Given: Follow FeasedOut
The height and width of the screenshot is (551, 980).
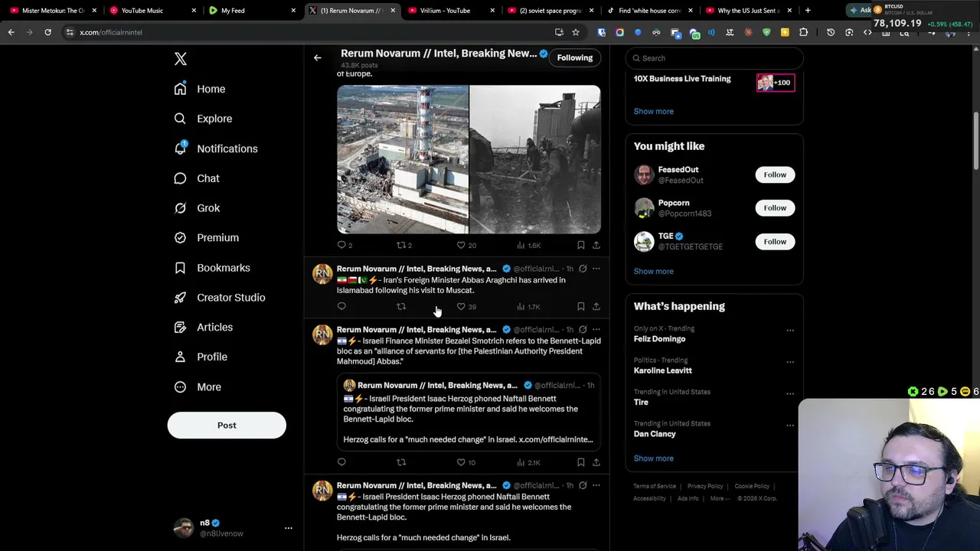Looking at the screenshot, I should 775,174.
